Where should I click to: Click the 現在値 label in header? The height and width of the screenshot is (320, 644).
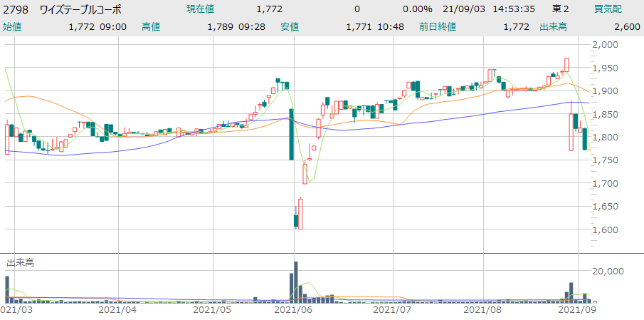point(201,9)
